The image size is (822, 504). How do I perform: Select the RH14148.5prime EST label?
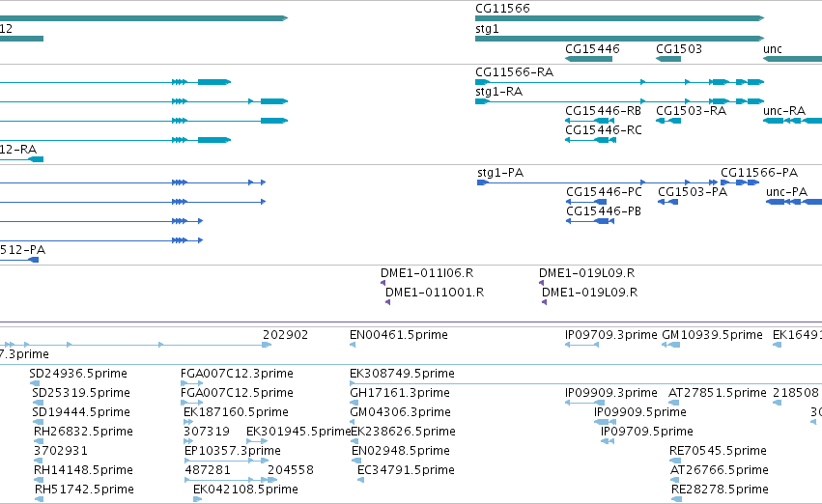coord(83,470)
